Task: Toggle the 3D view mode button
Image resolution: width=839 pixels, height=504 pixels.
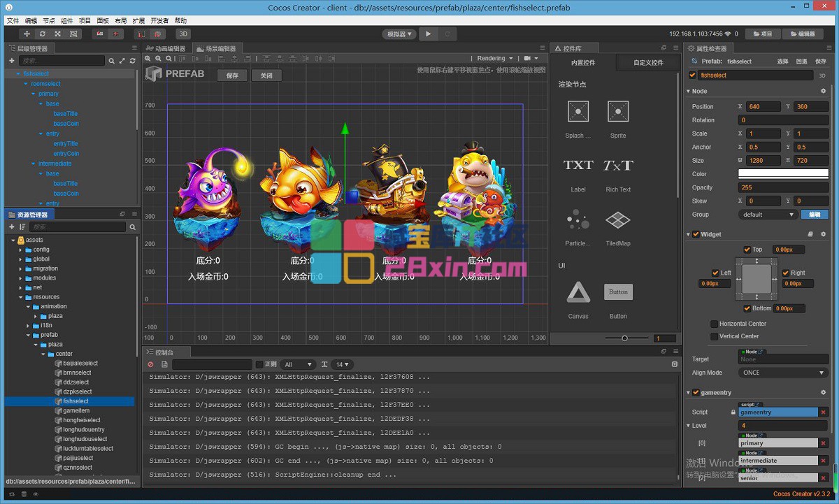Action: pyautogui.click(x=182, y=34)
